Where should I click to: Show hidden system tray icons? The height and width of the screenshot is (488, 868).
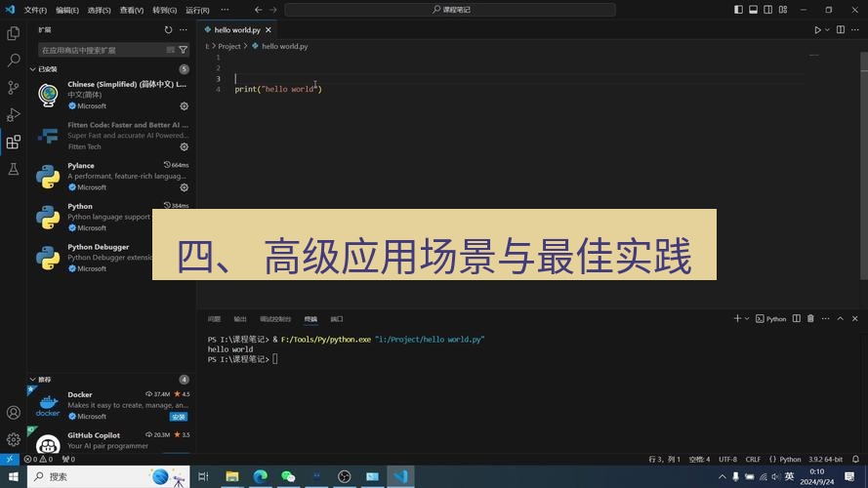click(x=722, y=476)
